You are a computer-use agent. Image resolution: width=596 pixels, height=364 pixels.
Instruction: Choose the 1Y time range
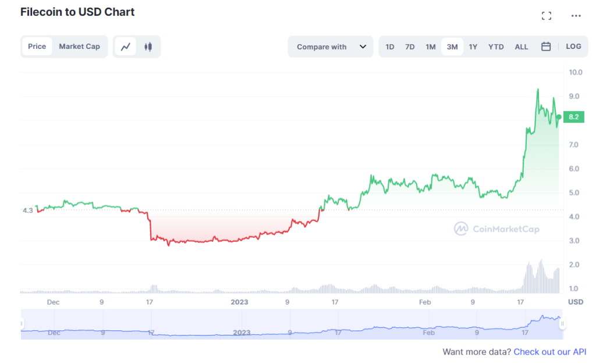pyautogui.click(x=473, y=47)
